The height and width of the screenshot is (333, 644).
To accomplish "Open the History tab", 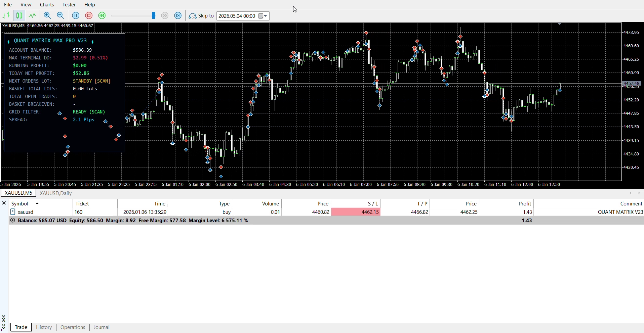I will (x=44, y=327).
